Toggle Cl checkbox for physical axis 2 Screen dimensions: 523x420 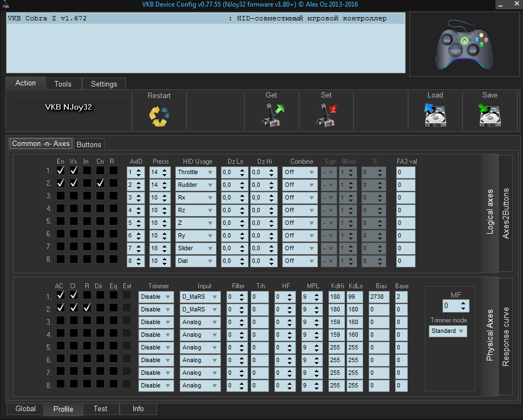pyautogui.click(x=74, y=308)
